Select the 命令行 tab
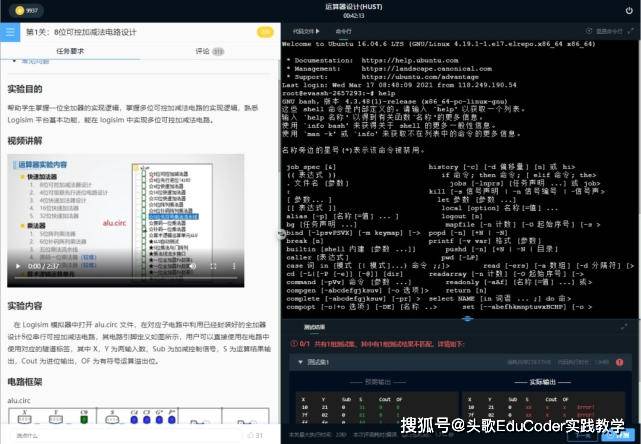This screenshot has width=641, height=444. [343, 31]
